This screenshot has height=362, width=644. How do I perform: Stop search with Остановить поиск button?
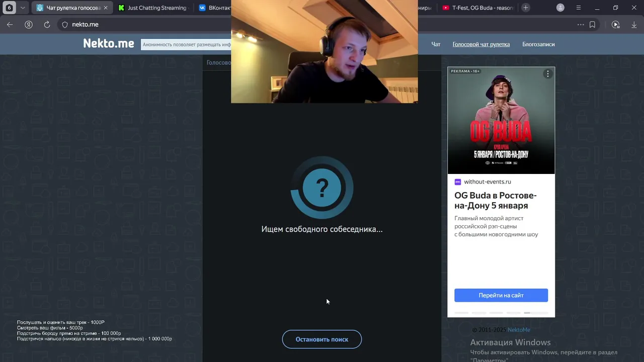point(322,339)
